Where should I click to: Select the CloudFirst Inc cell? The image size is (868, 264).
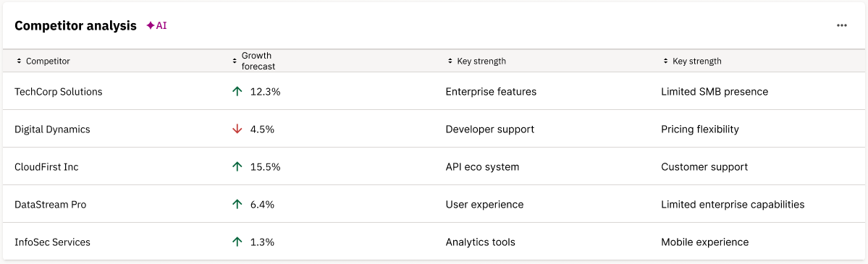click(x=46, y=166)
